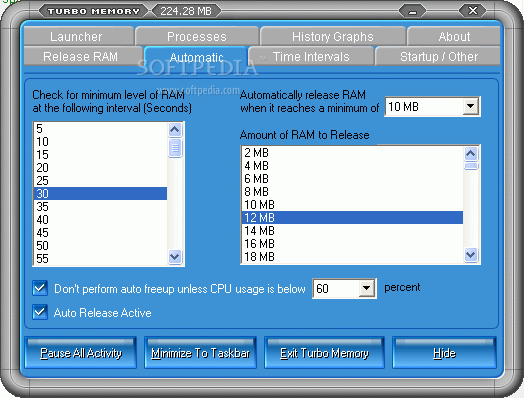The width and height of the screenshot is (524, 398).
Task: Choose 14 MB to release
Action: (x=352, y=231)
